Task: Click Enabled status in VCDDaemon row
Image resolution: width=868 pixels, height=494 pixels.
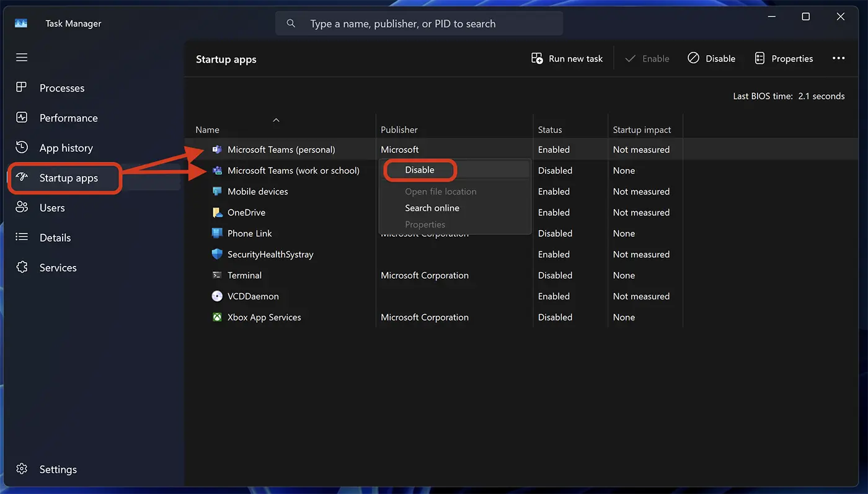Action: (554, 296)
